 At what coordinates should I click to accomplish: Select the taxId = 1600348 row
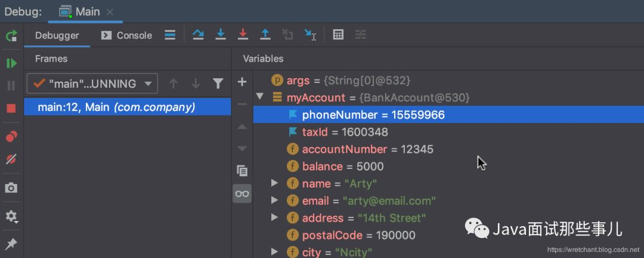click(448, 131)
